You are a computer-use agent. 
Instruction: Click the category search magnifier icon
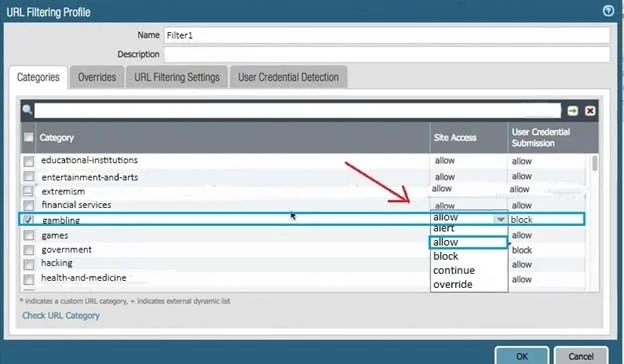(x=27, y=109)
